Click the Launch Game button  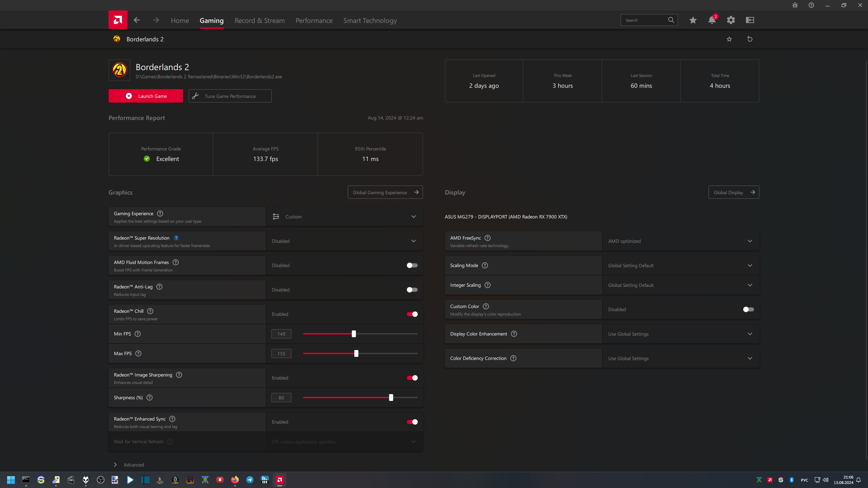146,96
